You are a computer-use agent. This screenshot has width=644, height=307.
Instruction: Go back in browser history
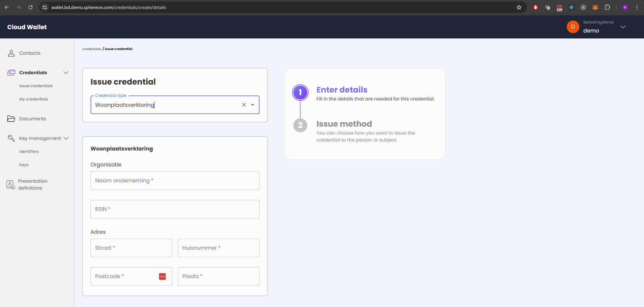click(7, 7)
